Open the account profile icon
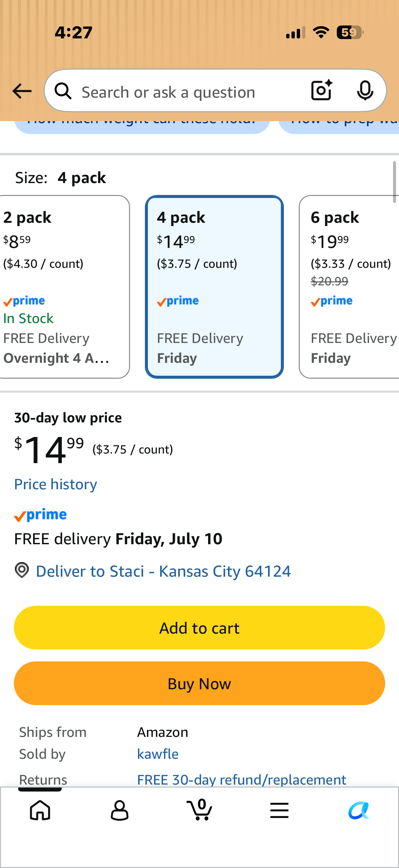Viewport: 399px width, 868px height. (x=119, y=810)
